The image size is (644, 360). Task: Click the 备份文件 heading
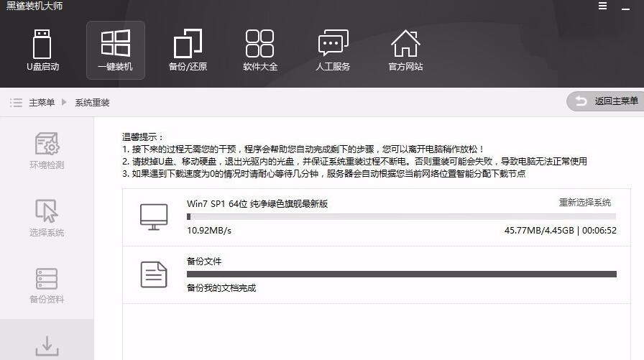(x=203, y=261)
